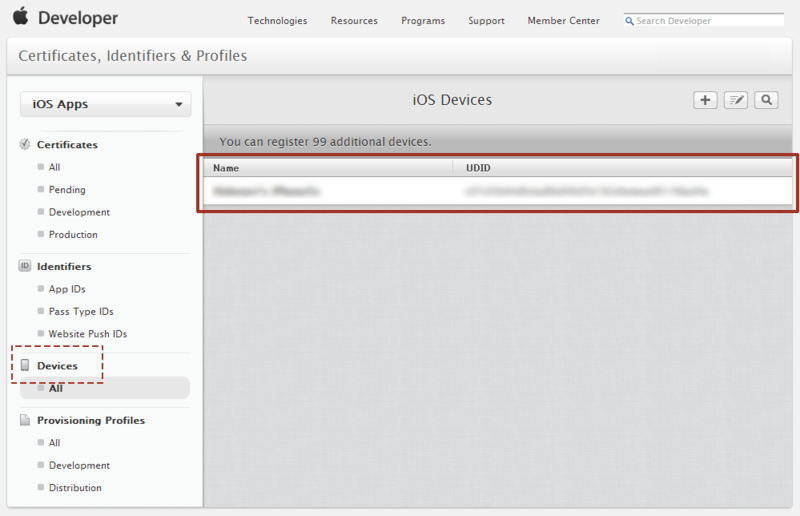
Task: Go to Member Center
Action: point(563,21)
